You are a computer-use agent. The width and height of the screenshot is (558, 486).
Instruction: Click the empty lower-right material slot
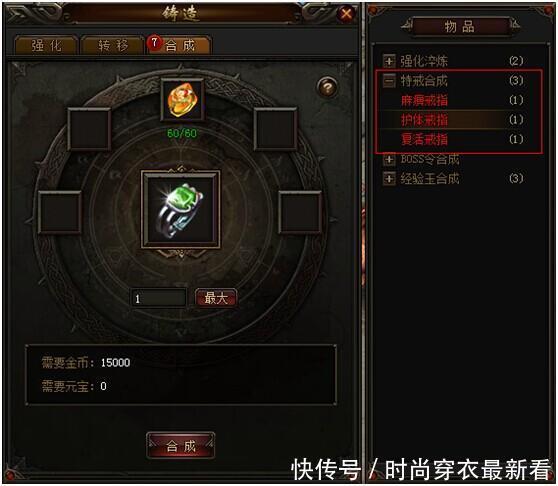300,212
